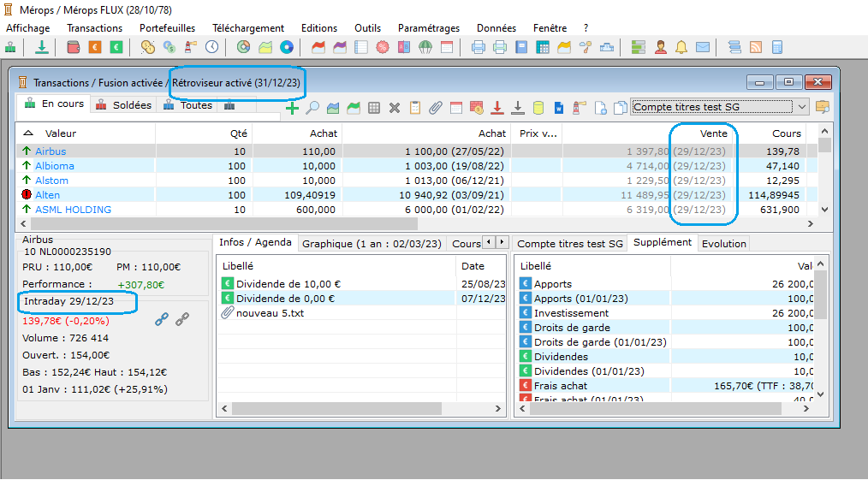Image resolution: width=868 pixels, height=480 pixels.
Task: Click the Qté column header
Action: pos(203,133)
